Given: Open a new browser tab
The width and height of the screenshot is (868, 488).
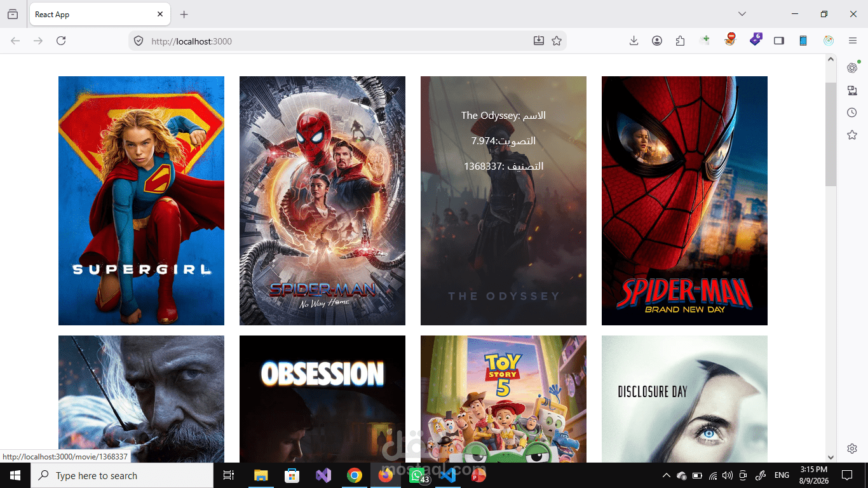Looking at the screenshot, I should [x=184, y=14].
